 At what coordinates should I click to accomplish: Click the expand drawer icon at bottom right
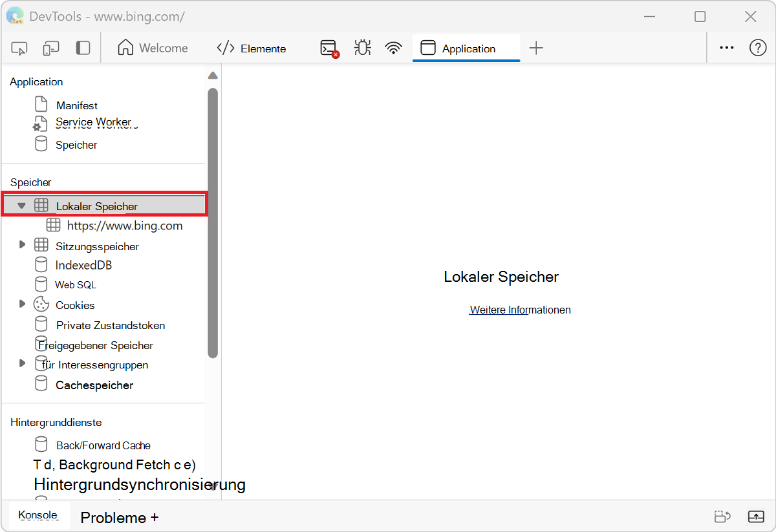coord(756,516)
